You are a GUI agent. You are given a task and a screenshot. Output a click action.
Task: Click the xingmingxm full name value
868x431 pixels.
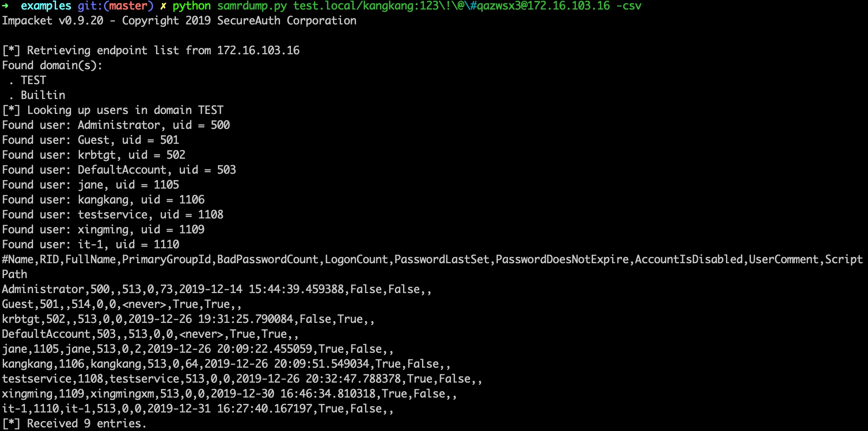122,394
